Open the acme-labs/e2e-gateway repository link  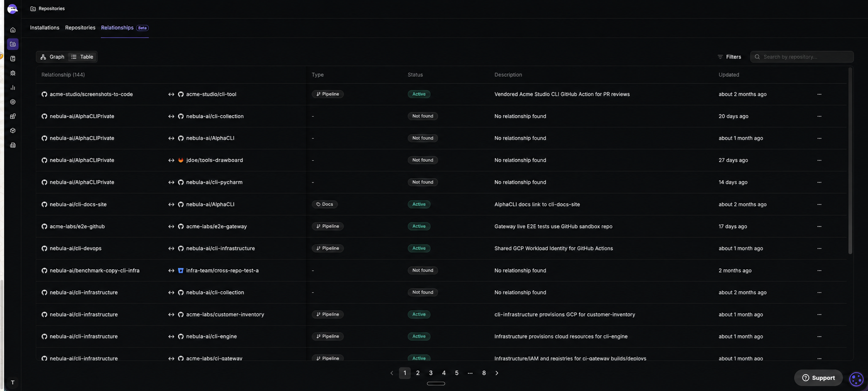click(x=216, y=227)
